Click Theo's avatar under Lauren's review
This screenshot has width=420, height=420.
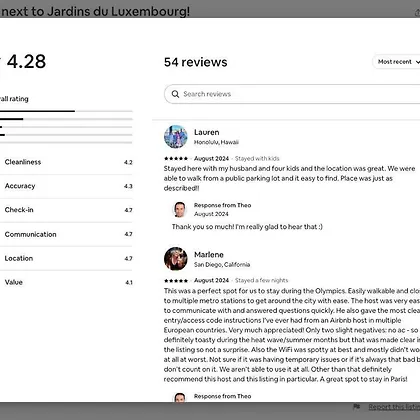180,209
